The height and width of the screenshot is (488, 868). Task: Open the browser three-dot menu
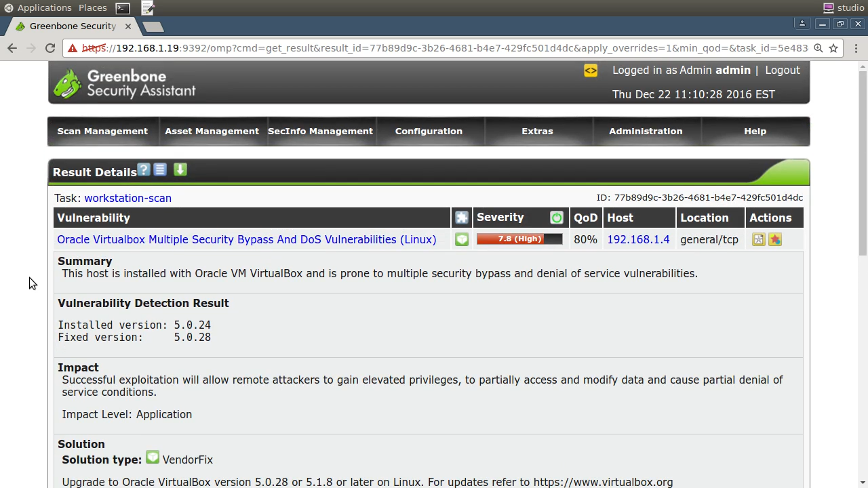(856, 48)
